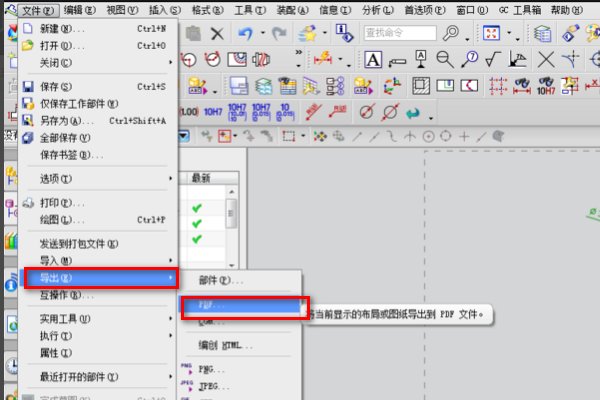This screenshot has height=400, width=600.
Task: Click the Redo arrow icon
Action: pyautogui.click(x=279, y=33)
